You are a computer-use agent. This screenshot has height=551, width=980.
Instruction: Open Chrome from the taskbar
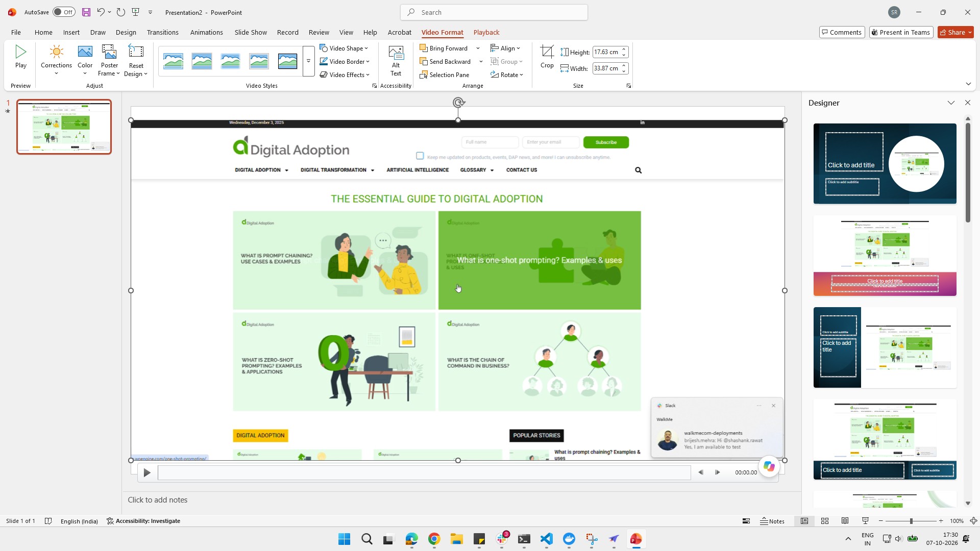point(434,539)
